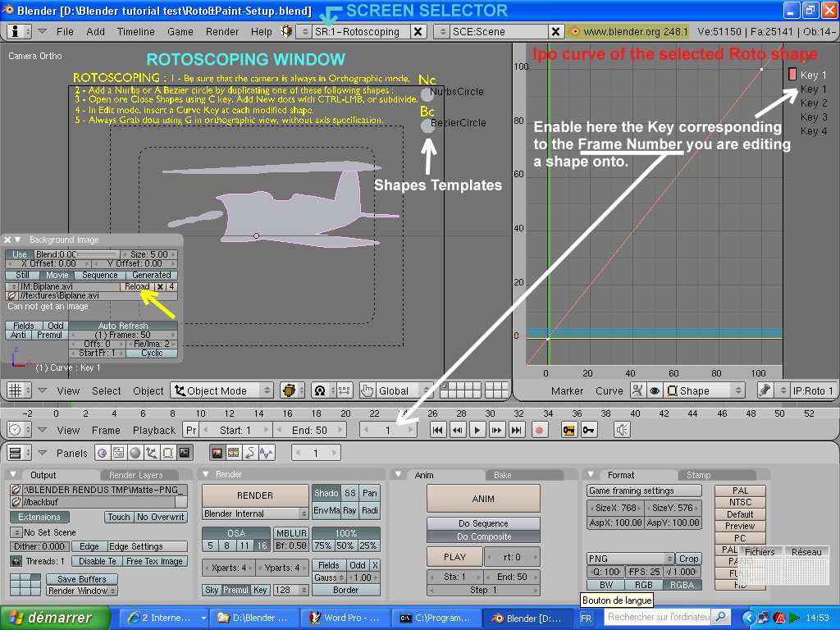Open the Render Window display dropdown
The width and height of the screenshot is (840, 630).
(81, 591)
